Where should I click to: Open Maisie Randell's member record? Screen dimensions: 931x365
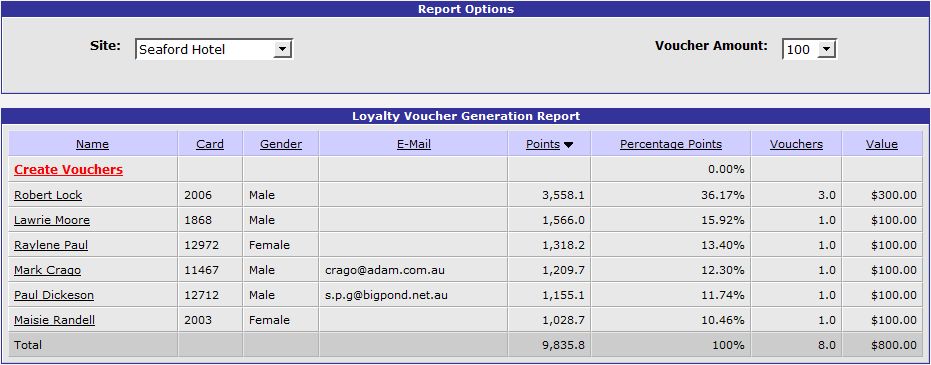point(55,320)
